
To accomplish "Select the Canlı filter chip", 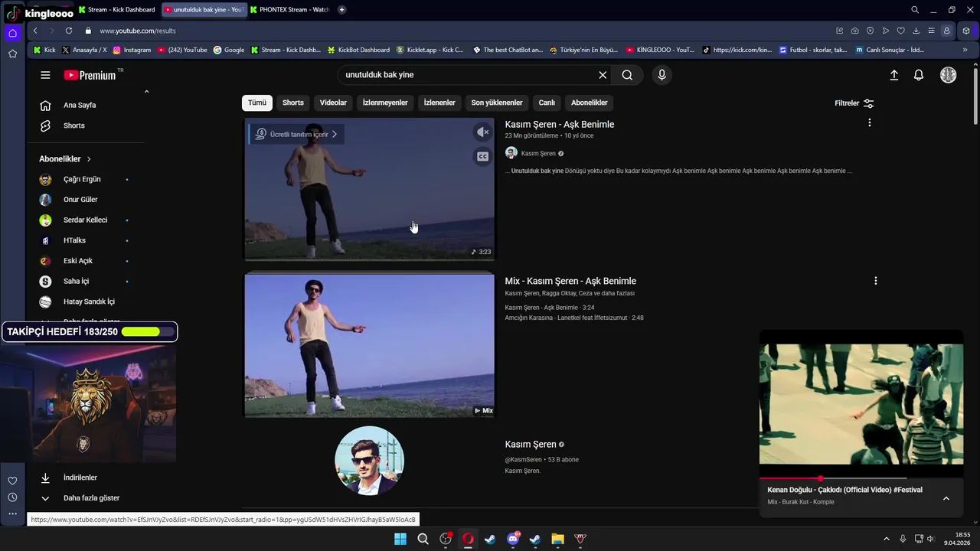I will pyautogui.click(x=547, y=103).
